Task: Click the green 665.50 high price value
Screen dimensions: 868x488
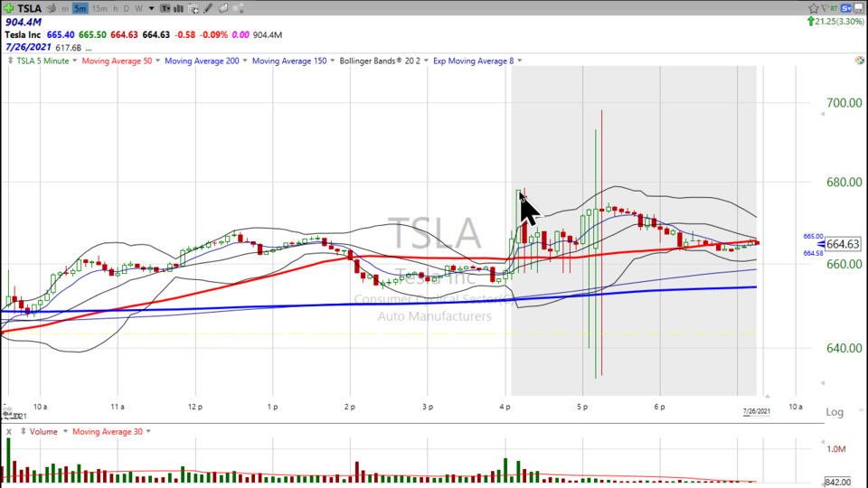Action: (92, 35)
